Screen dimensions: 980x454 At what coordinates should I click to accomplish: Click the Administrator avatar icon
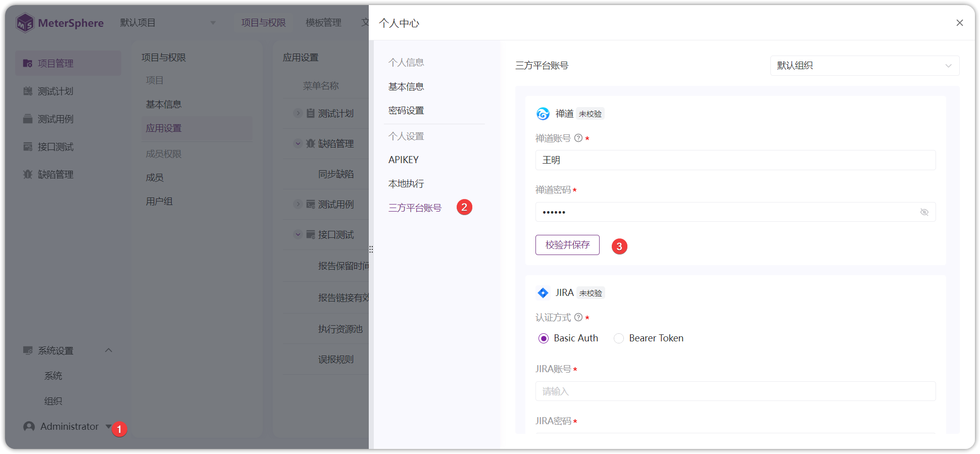29,427
